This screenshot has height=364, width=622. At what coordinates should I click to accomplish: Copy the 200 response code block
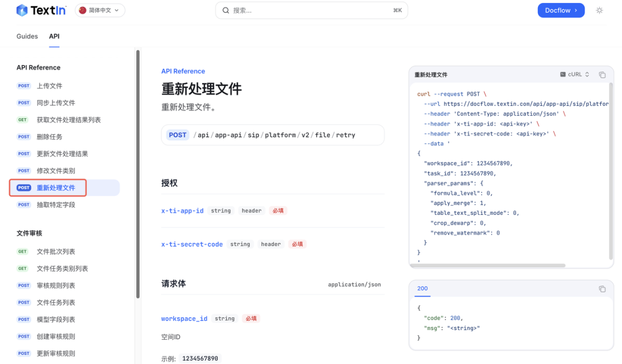click(x=602, y=289)
